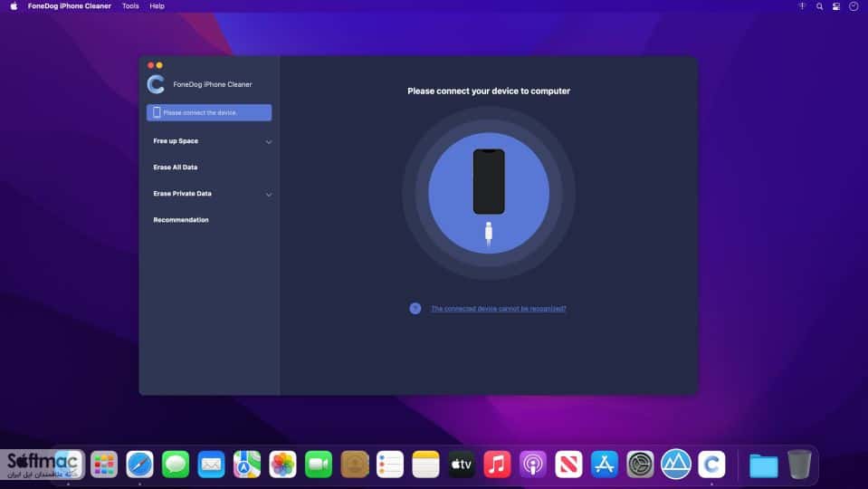Open Launchpad from the Dock
The width and height of the screenshot is (868, 489).
click(104, 464)
